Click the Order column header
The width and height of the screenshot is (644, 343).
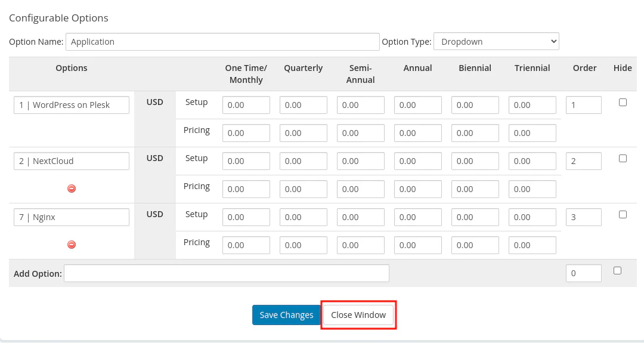[x=585, y=68]
